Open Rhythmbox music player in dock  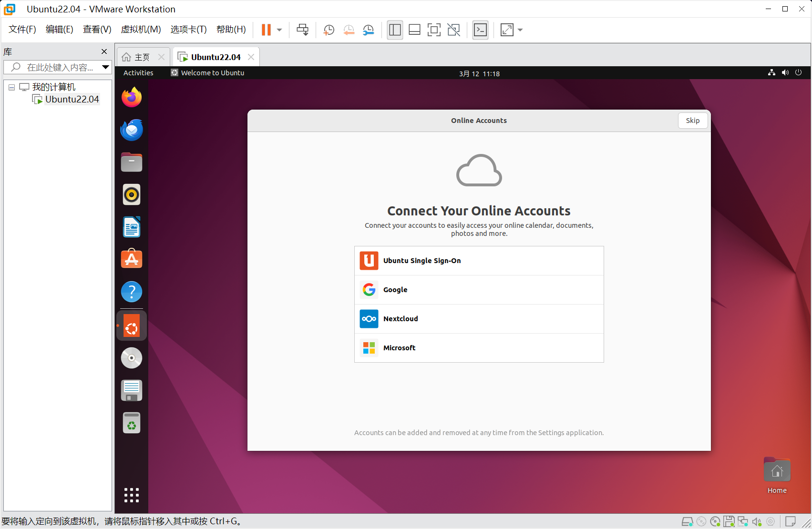(132, 194)
